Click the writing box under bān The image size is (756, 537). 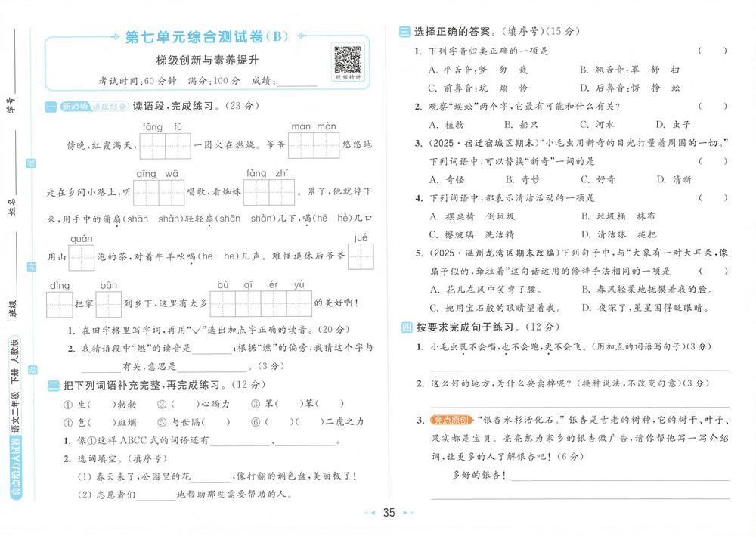click(108, 304)
